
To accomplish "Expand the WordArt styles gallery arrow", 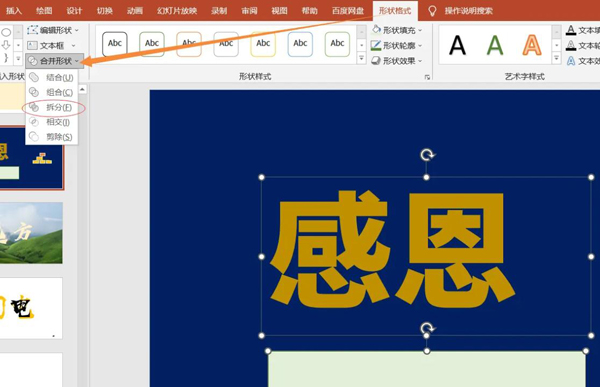I will tap(556, 58).
